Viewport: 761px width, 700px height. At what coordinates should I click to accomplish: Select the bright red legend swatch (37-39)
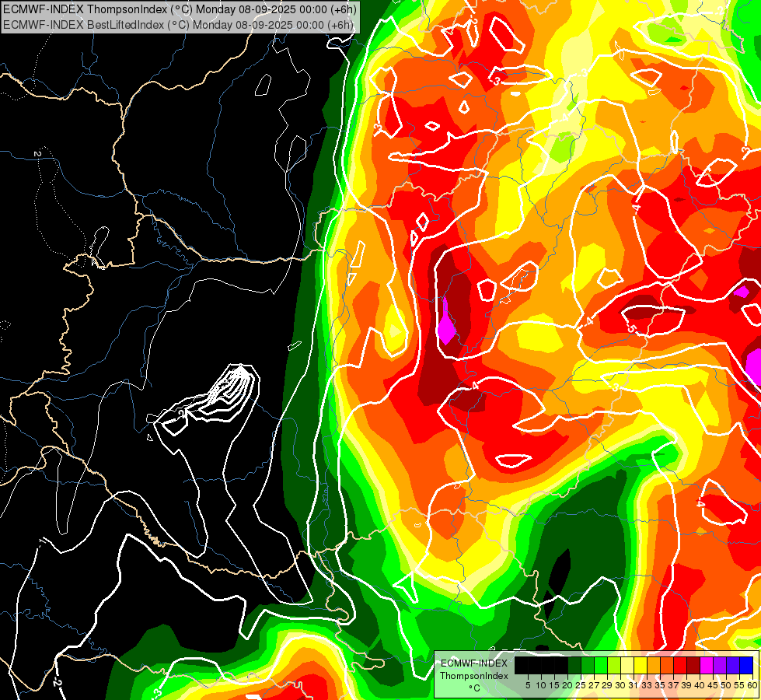[680, 666]
